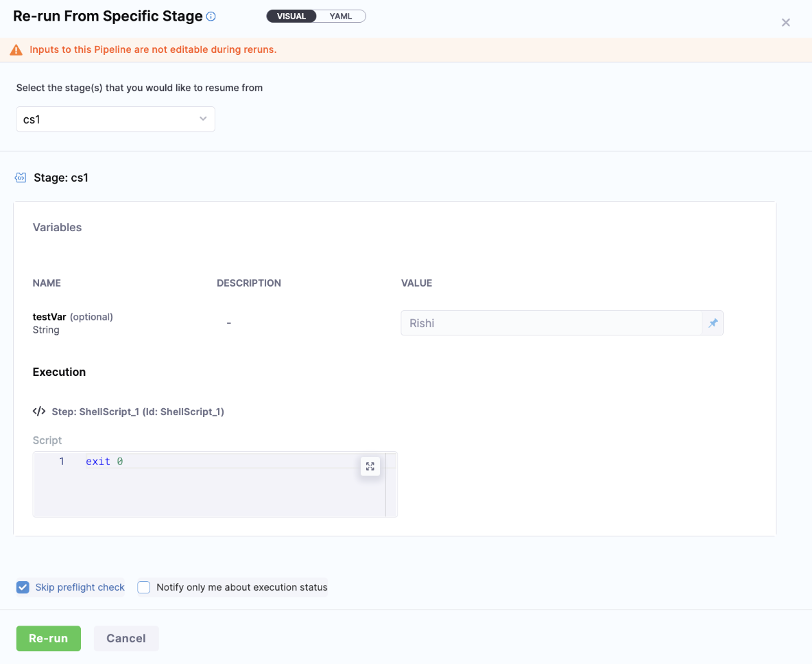This screenshot has height=664, width=812.
Task: Click the Cancel button
Action: 126,638
